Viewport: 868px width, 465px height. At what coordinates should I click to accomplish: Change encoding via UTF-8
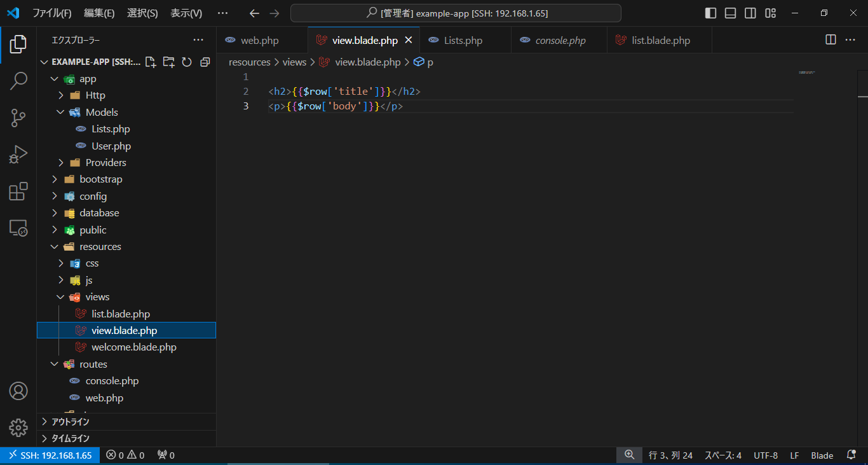[x=766, y=455]
